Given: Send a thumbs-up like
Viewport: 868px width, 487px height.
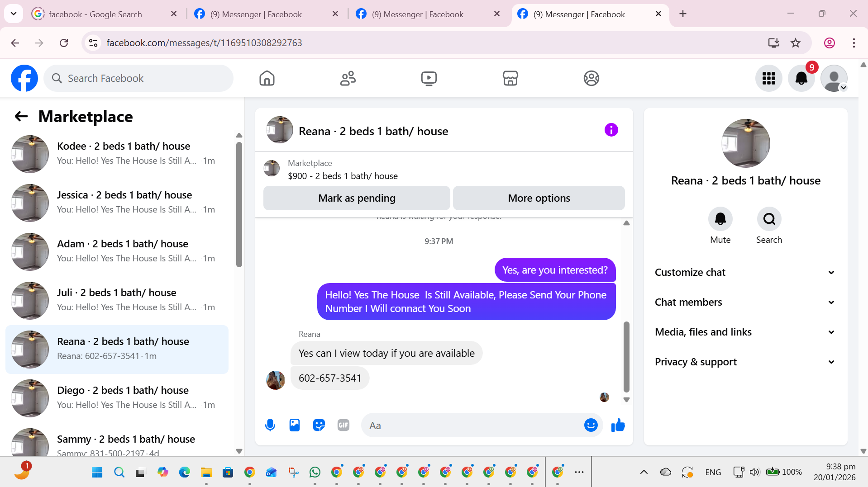Looking at the screenshot, I should point(618,425).
